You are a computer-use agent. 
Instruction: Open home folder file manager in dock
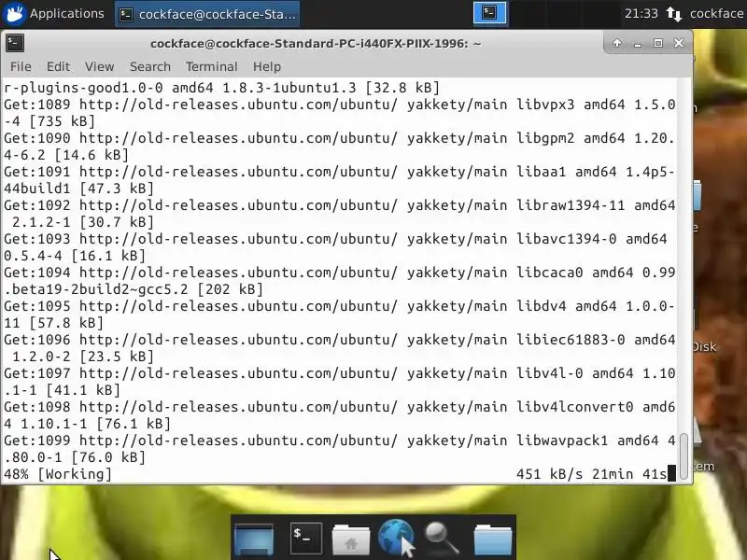tap(351, 539)
